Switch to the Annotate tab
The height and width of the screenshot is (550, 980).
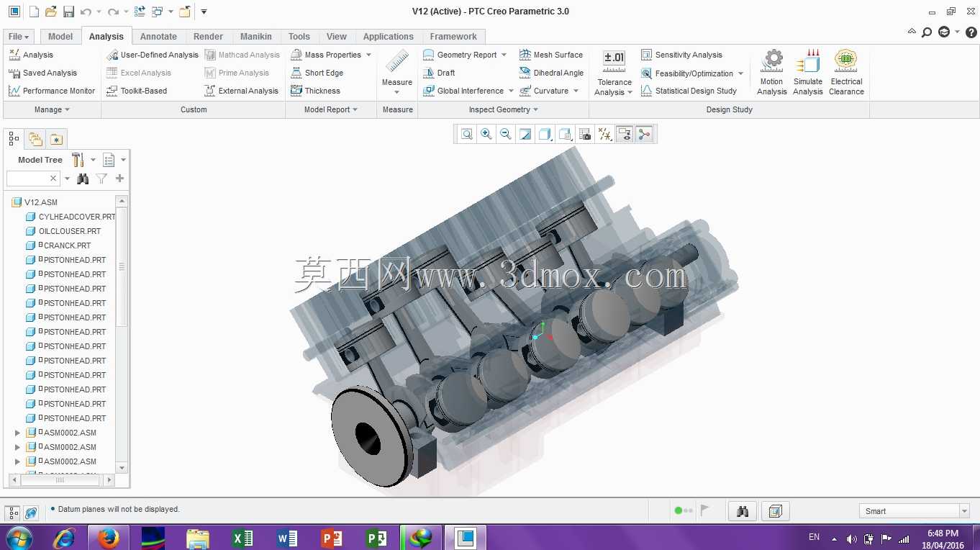click(158, 37)
